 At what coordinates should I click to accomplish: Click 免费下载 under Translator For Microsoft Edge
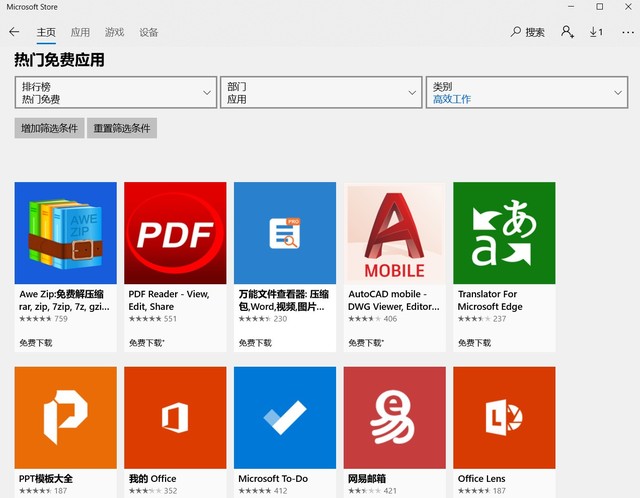tap(474, 343)
